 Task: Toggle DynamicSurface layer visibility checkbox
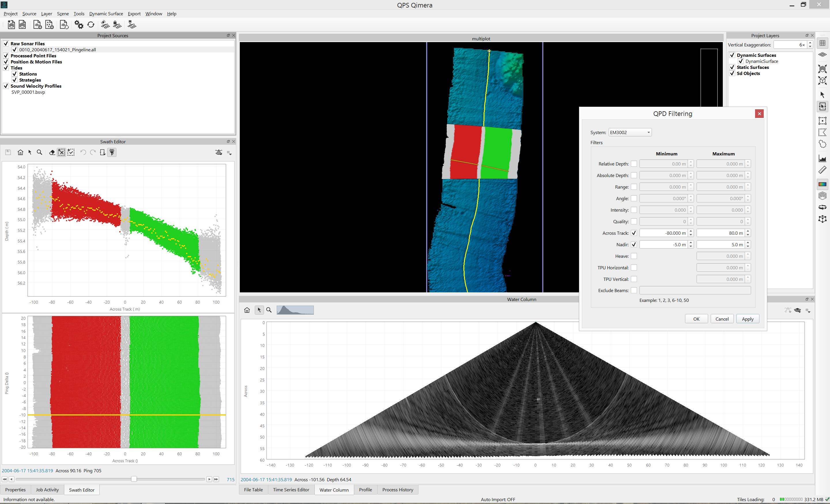(741, 61)
